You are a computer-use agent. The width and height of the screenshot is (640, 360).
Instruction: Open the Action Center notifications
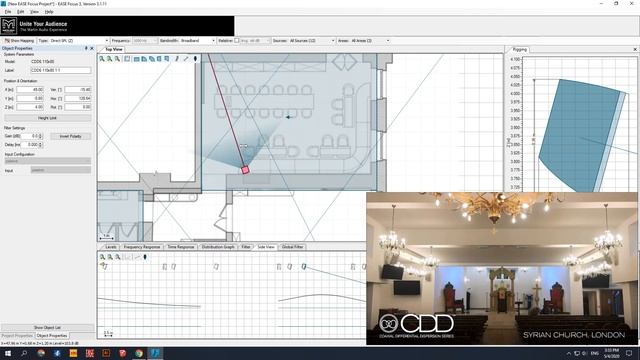tap(629, 353)
